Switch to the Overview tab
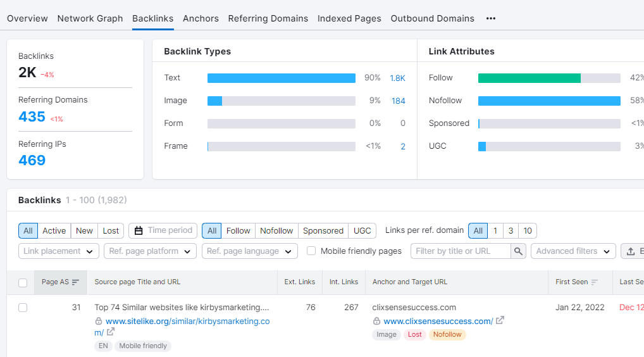 27,18
